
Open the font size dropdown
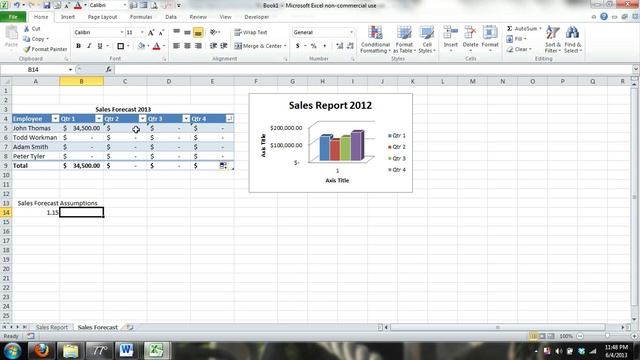(x=142, y=32)
